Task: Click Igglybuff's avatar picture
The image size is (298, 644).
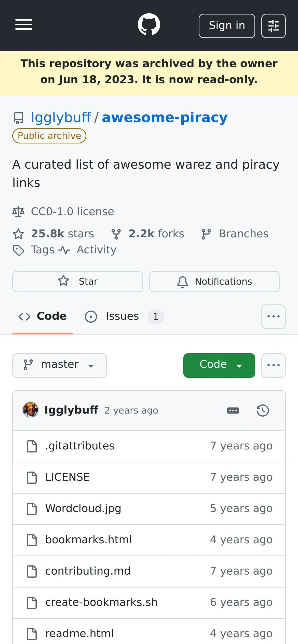Action: click(x=31, y=410)
